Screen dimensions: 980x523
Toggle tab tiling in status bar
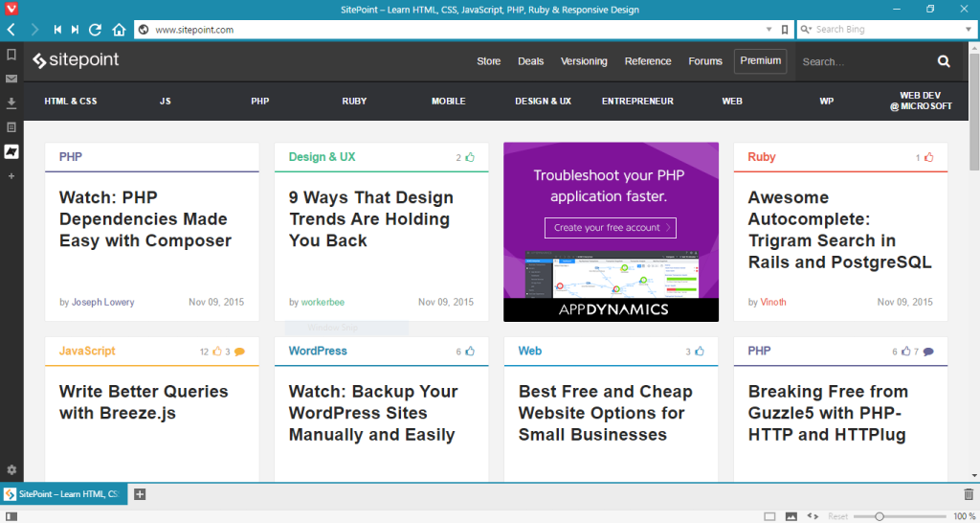point(769,516)
